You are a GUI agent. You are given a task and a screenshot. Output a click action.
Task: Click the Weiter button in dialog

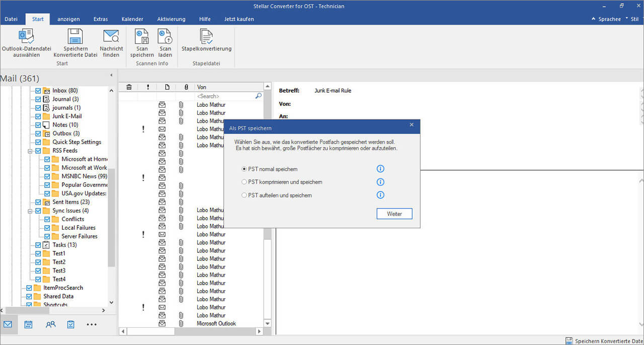pos(394,214)
